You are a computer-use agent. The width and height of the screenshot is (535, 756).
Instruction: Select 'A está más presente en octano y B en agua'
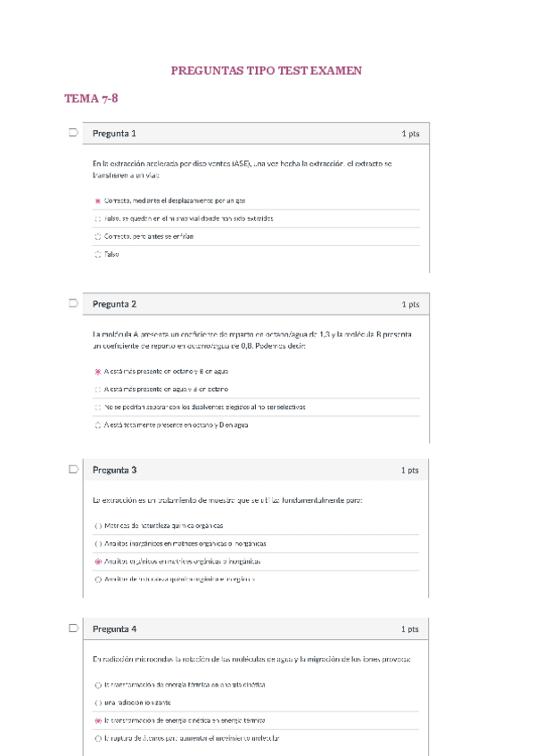[98, 371]
